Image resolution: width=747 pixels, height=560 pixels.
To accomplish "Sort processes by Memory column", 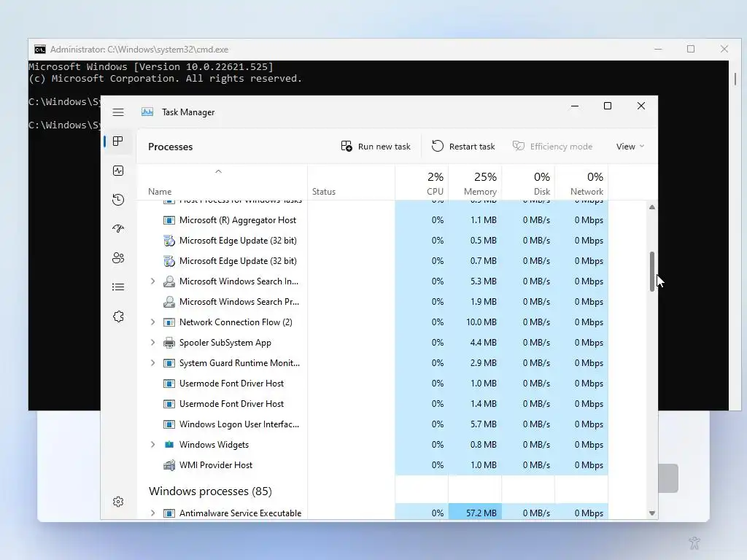I will tap(475, 183).
